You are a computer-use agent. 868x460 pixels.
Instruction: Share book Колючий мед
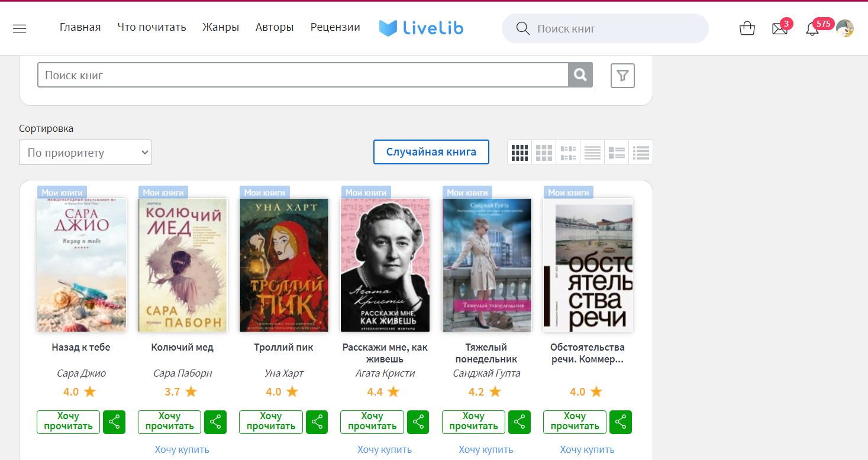click(x=215, y=422)
